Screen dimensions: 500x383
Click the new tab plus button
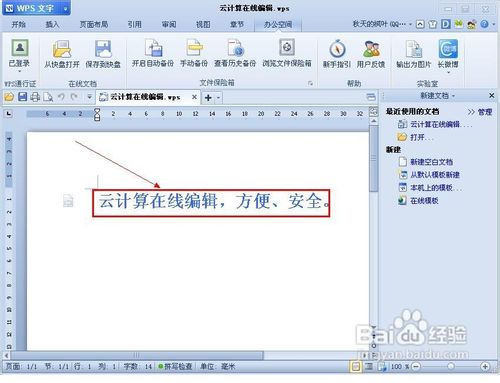(x=208, y=98)
